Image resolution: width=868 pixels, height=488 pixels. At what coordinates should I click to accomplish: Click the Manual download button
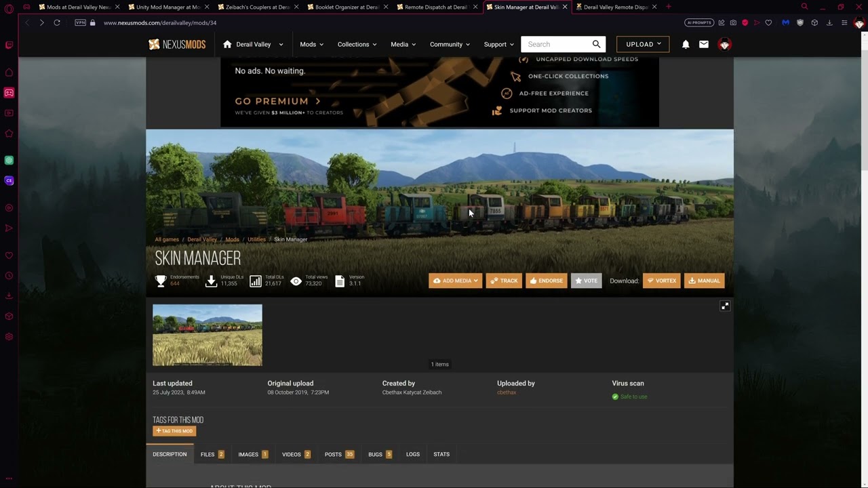coord(704,281)
